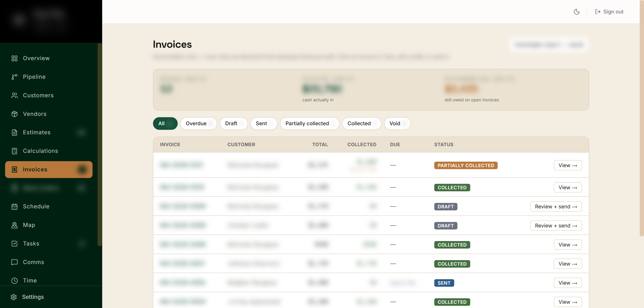Review and send second Draft invoice
Image resolution: width=644 pixels, height=308 pixels.
tap(556, 226)
